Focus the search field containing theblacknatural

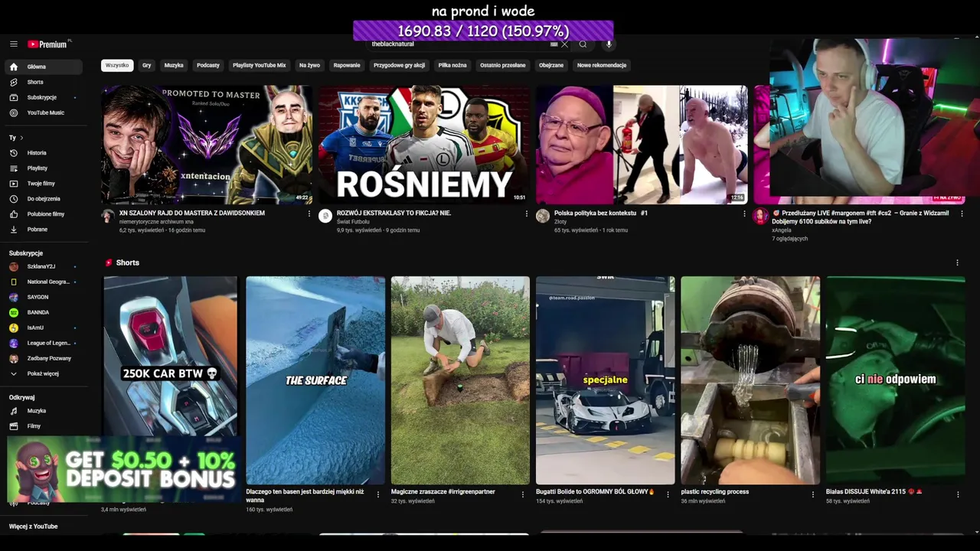coord(459,44)
